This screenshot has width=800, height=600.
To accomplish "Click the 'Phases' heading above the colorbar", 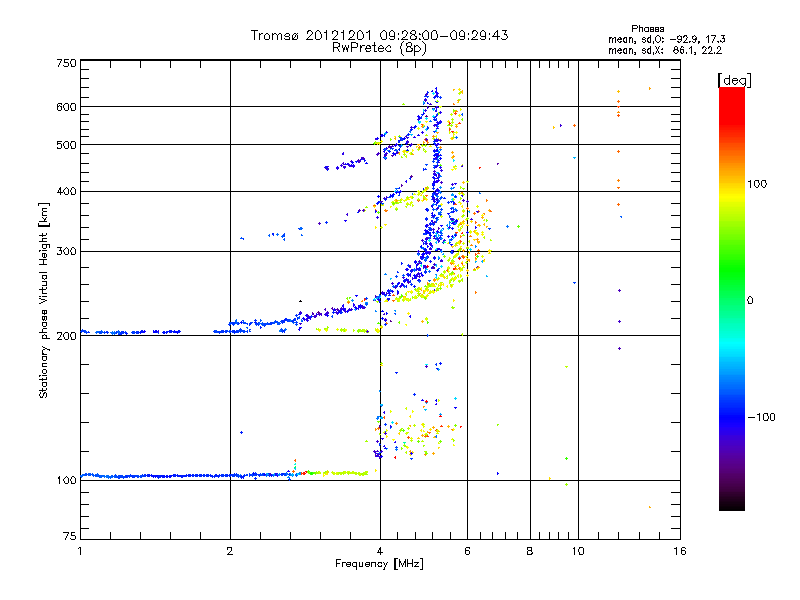I will point(647,29).
